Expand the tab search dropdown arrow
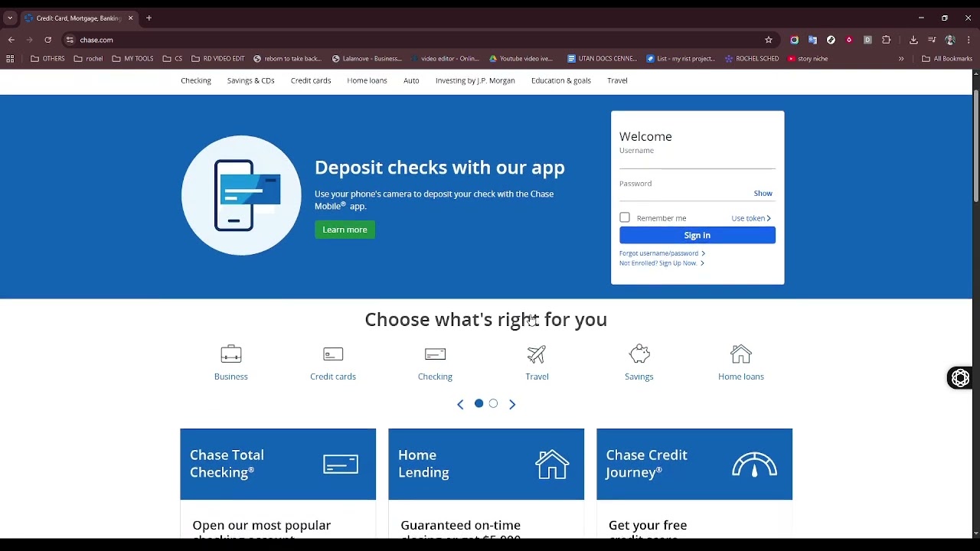Viewport: 980px width, 551px height. 10,18
